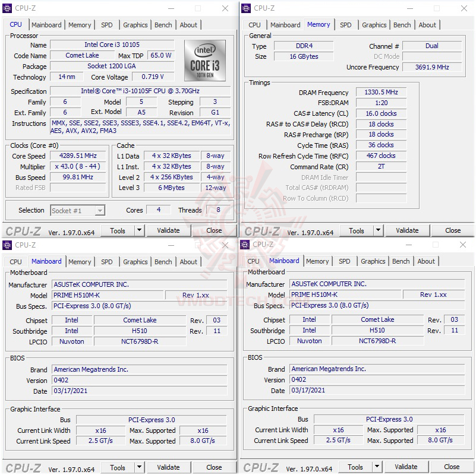Image resolution: width=476 pixels, height=475 pixels.
Task: Click the CPU-Z app icon in top-right window
Action: pyautogui.click(x=246, y=8)
